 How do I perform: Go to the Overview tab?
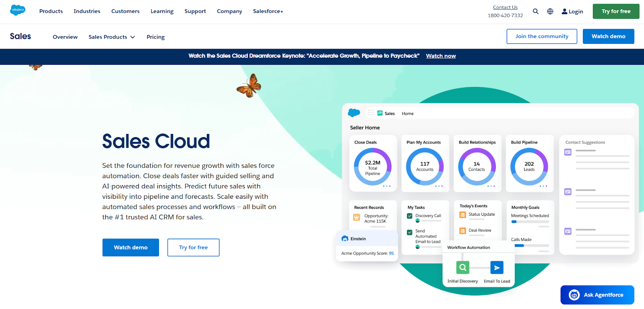click(x=65, y=37)
